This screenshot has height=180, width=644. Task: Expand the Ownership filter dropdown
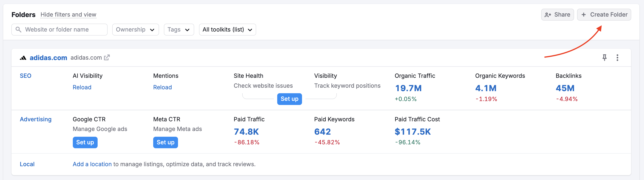[135, 30]
